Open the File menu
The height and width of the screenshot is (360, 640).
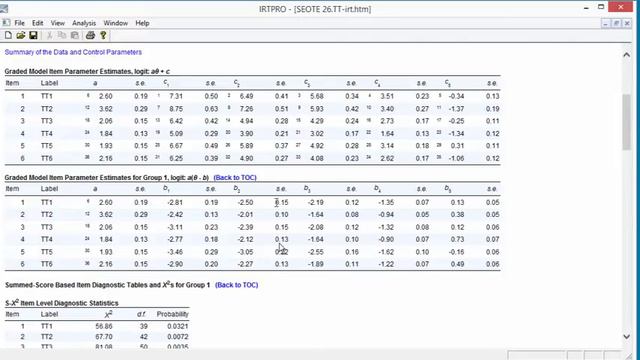tap(20, 23)
